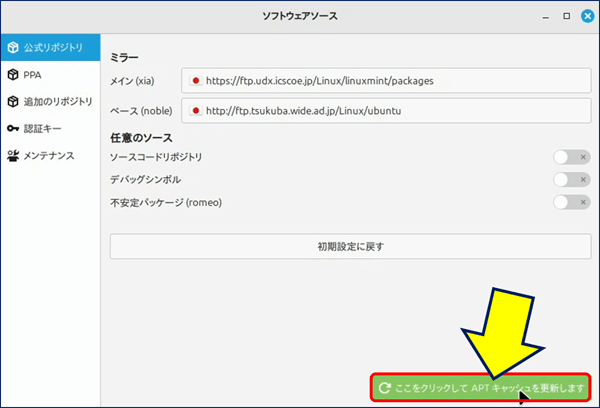Screen dimensions: 600x408
Task: Go to the 認証キー section
Action: [x=51, y=129]
